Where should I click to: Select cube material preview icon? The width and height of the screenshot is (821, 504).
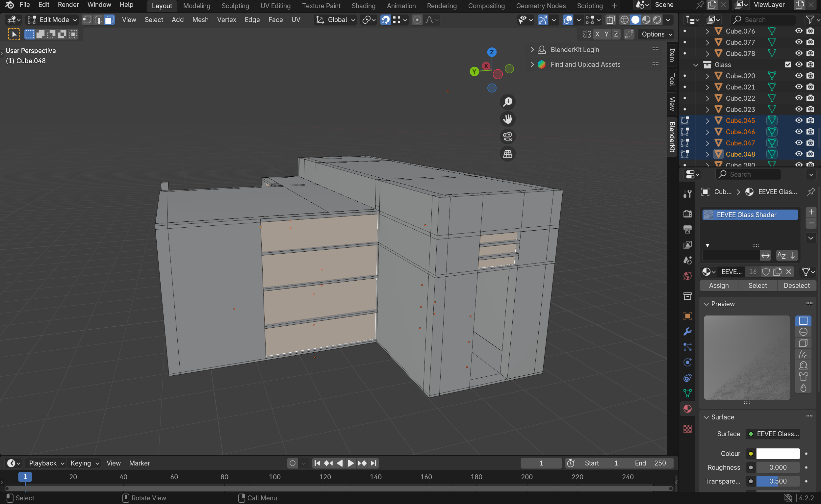click(x=803, y=343)
